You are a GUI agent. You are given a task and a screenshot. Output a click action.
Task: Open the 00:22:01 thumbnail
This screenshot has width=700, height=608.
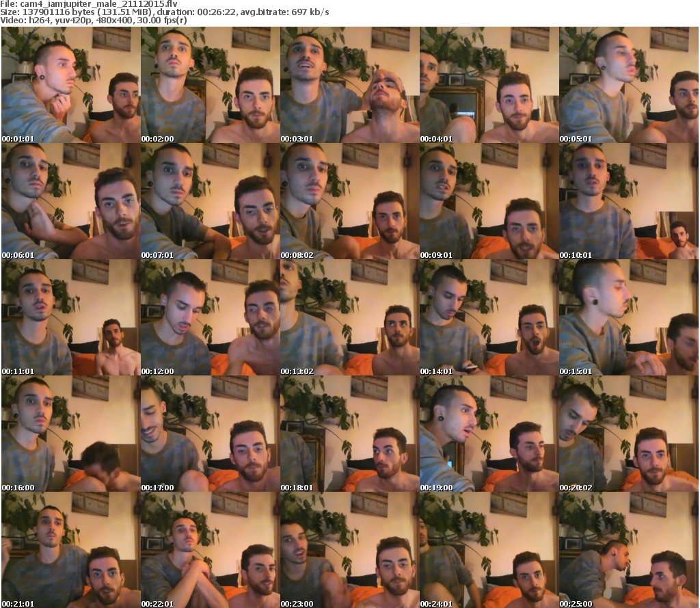(210, 550)
